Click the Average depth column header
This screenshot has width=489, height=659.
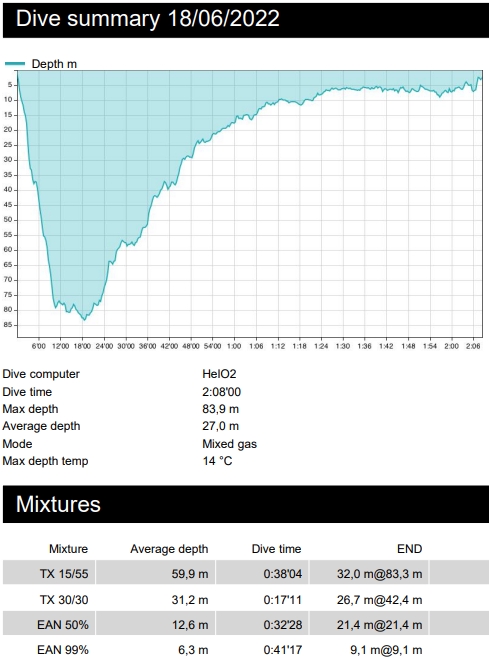pyautogui.click(x=169, y=549)
